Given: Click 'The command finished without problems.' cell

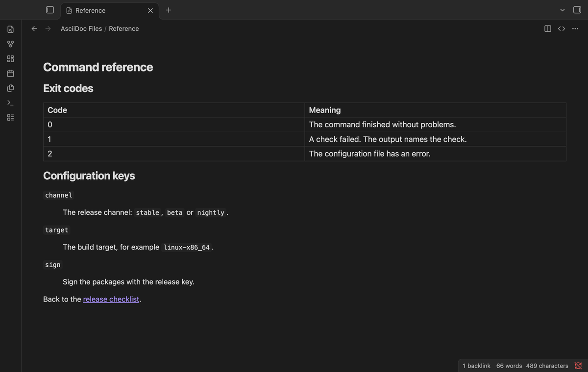Looking at the screenshot, I should click(x=435, y=124).
